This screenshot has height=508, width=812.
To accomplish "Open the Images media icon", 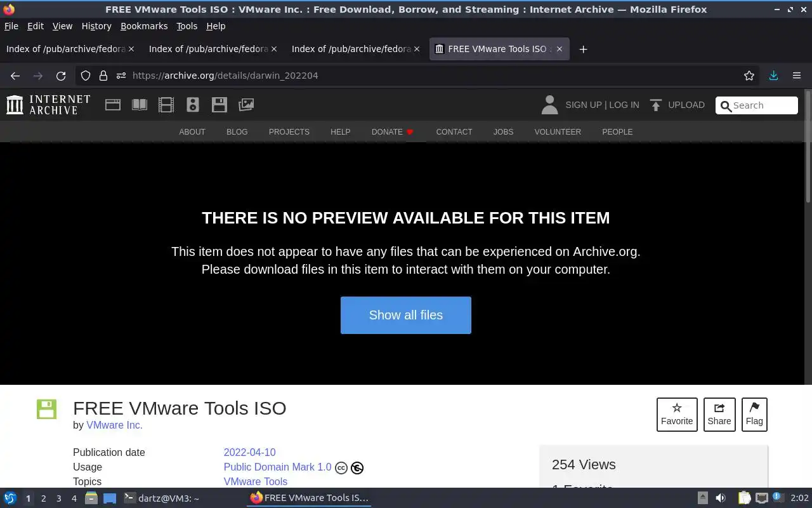I will pyautogui.click(x=246, y=105).
